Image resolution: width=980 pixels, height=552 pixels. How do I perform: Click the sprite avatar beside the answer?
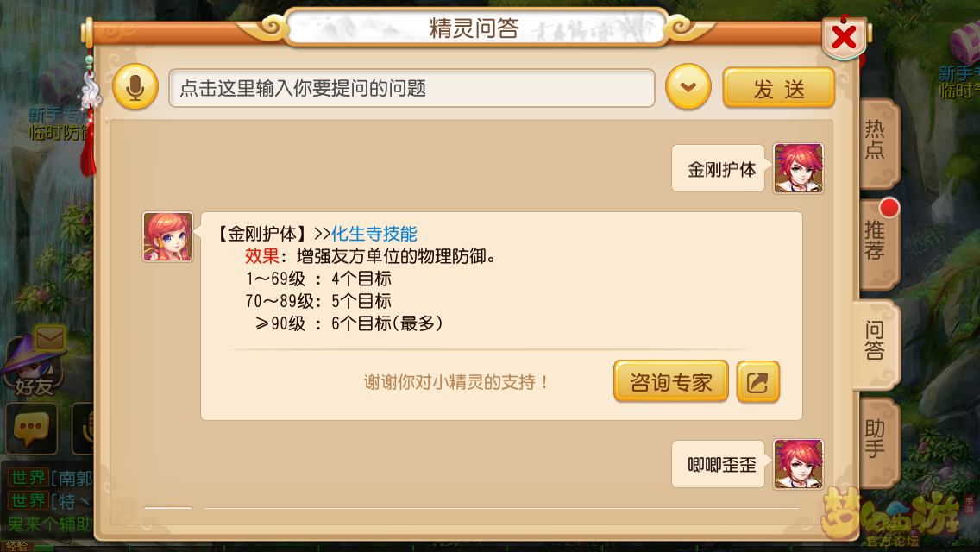pos(167,236)
